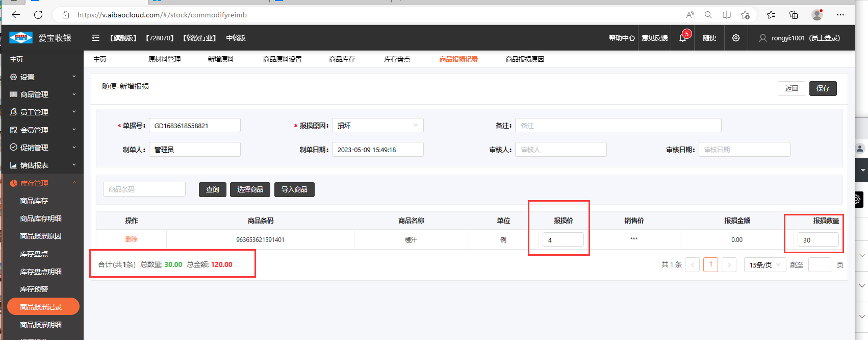Click browser back arrow
This screenshot has height=340, width=868.
pos(16,15)
